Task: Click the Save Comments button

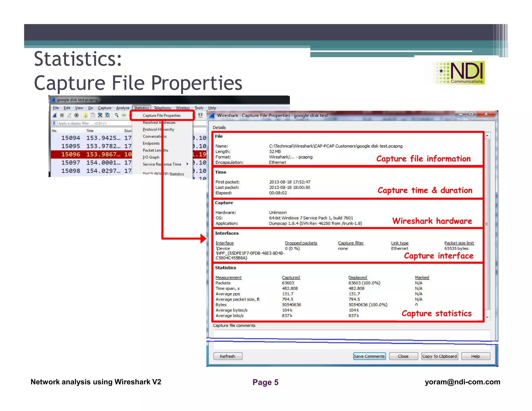Action: tap(369, 356)
